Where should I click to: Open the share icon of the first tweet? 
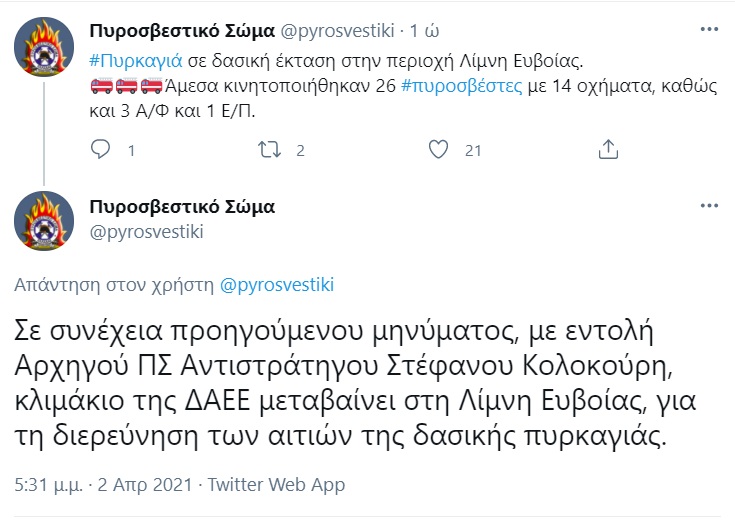pos(608,149)
